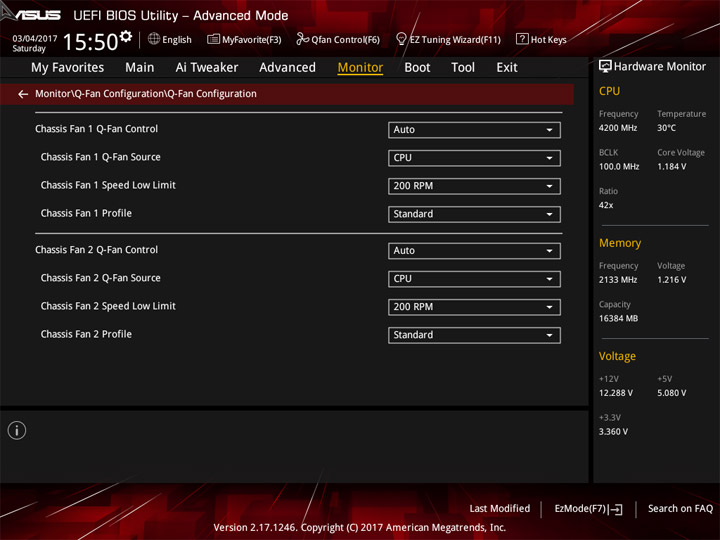Open Chassis Fan 2 Speed Low Limit dropdown

coord(474,307)
